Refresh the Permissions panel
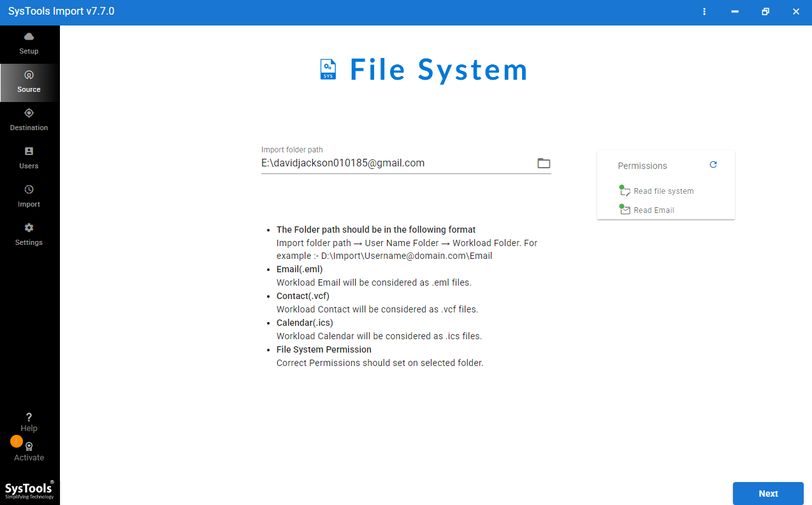The image size is (812, 505). 713,165
